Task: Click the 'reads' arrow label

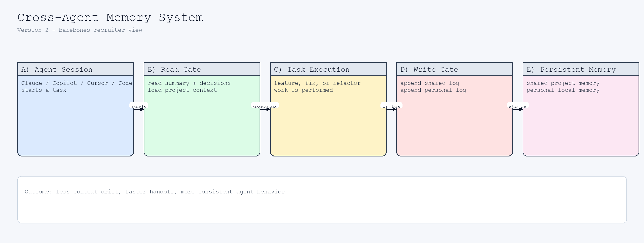Action: tap(138, 106)
